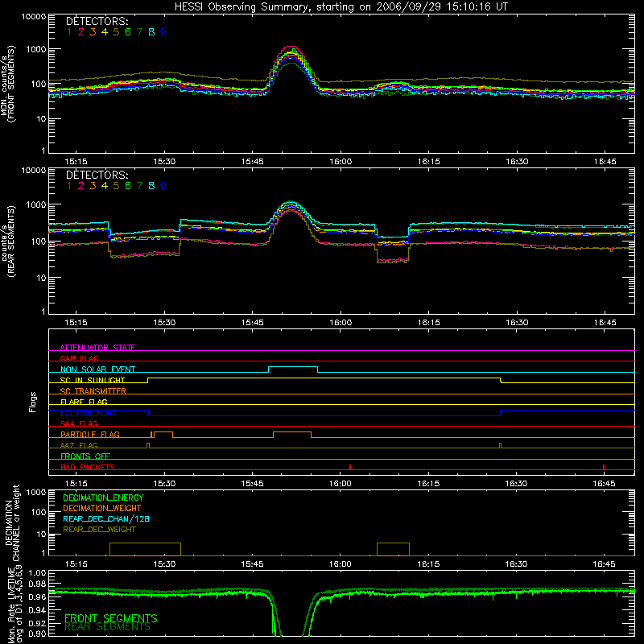Select detector 5 in rear segments legend
Image resolution: width=644 pixels, height=644 pixels.
coord(116,186)
